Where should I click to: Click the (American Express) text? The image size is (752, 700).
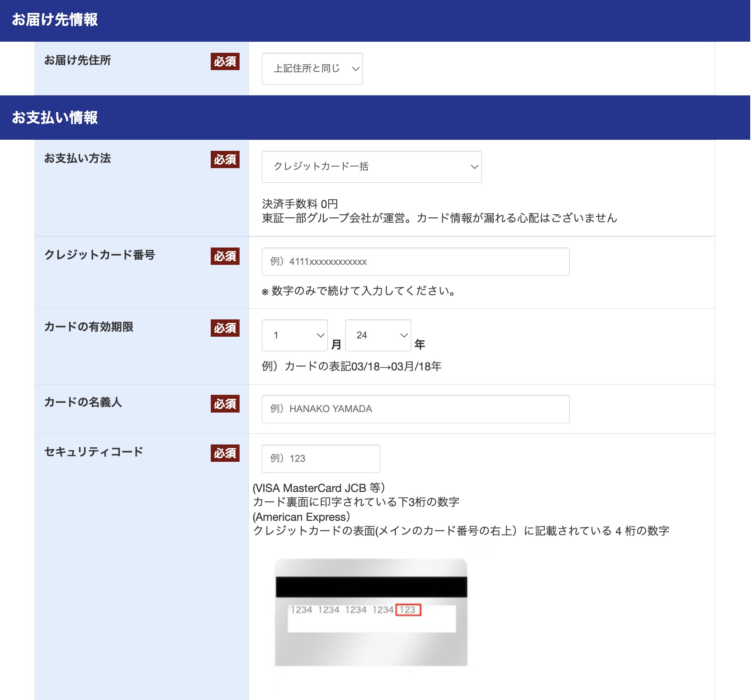pos(301,517)
